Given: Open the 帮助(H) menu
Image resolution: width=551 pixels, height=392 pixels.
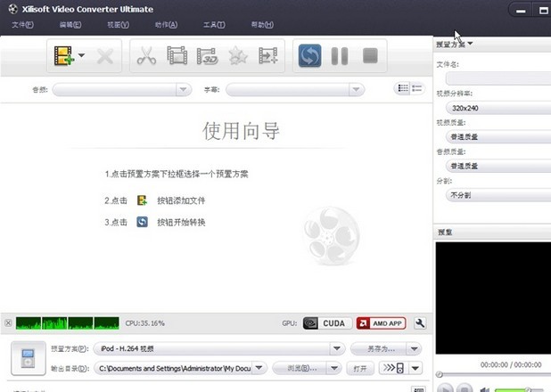Looking at the screenshot, I should [262, 25].
